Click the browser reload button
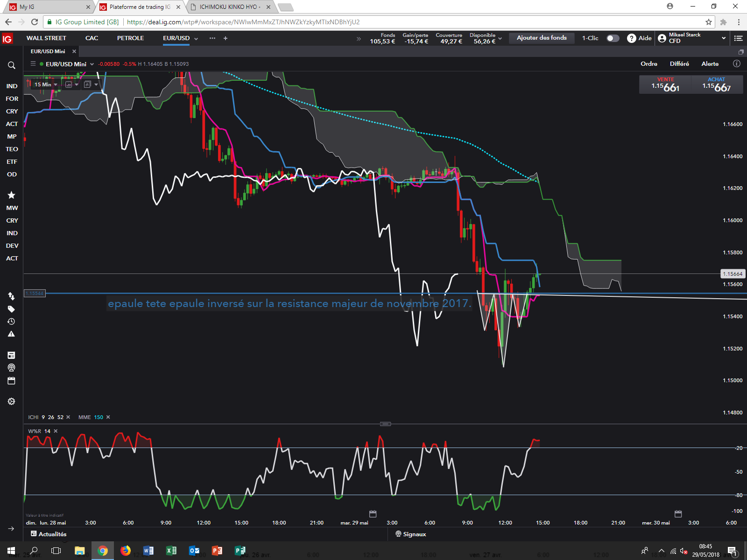The image size is (747, 560). (x=35, y=22)
